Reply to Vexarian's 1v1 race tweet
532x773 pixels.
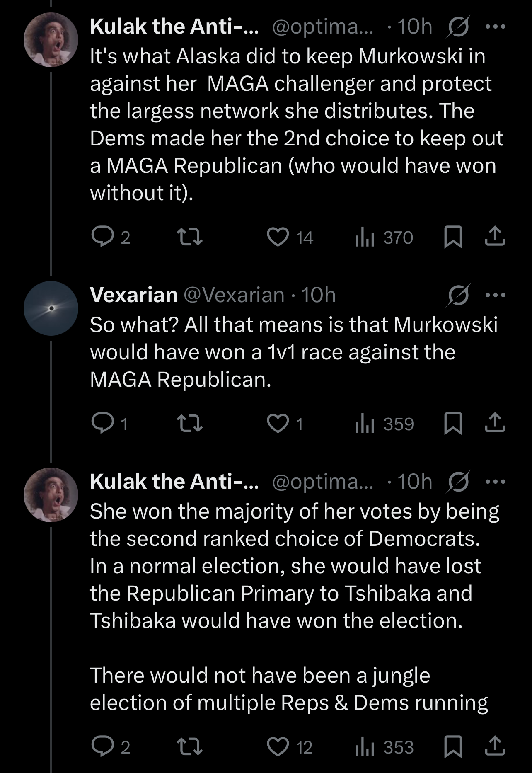tap(110, 424)
